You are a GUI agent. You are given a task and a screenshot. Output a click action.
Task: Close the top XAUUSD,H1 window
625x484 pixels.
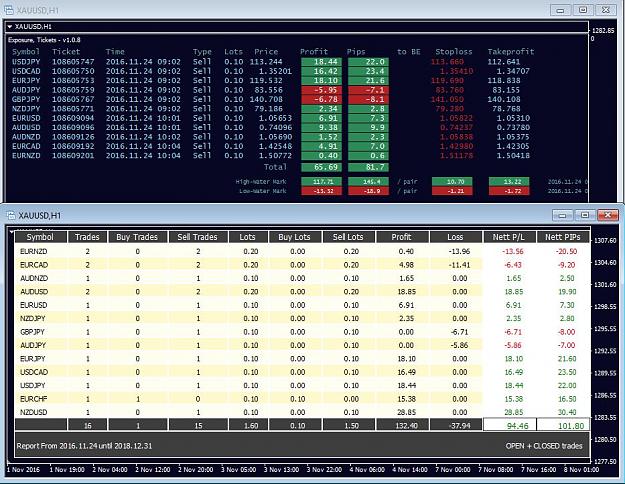pyautogui.click(x=605, y=10)
